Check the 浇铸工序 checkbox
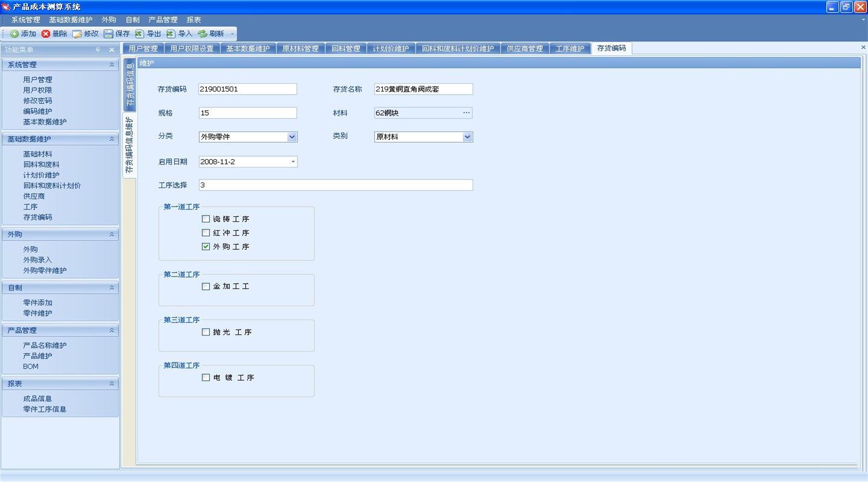 pyautogui.click(x=206, y=219)
